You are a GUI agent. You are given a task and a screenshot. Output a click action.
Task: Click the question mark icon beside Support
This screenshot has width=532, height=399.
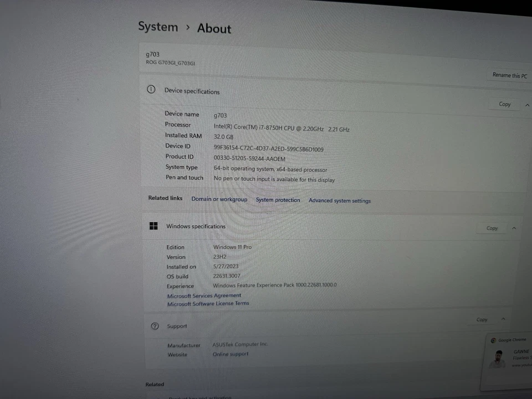[155, 326]
